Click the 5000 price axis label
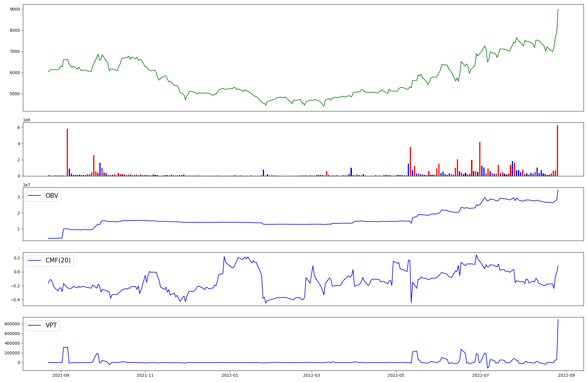Viewport: 588px width, 382px height. (15, 94)
